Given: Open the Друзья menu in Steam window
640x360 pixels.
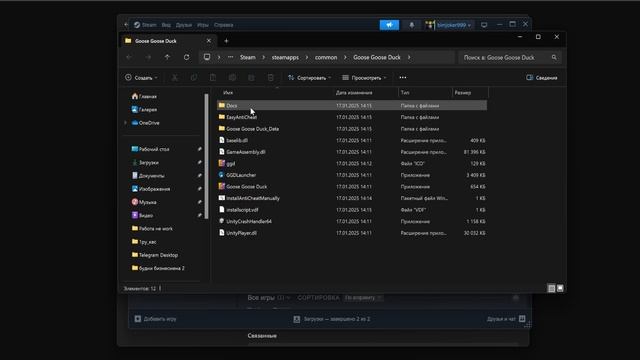Looking at the screenshot, I should (x=184, y=25).
